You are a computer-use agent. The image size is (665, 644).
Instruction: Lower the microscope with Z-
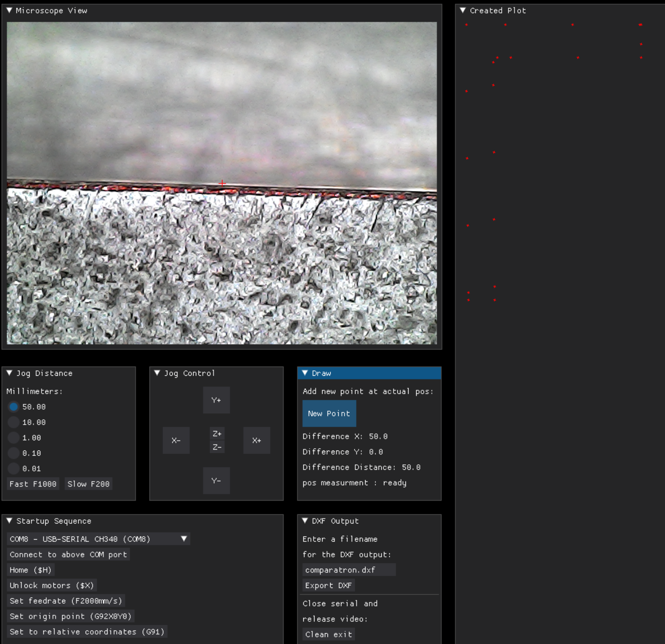click(217, 447)
